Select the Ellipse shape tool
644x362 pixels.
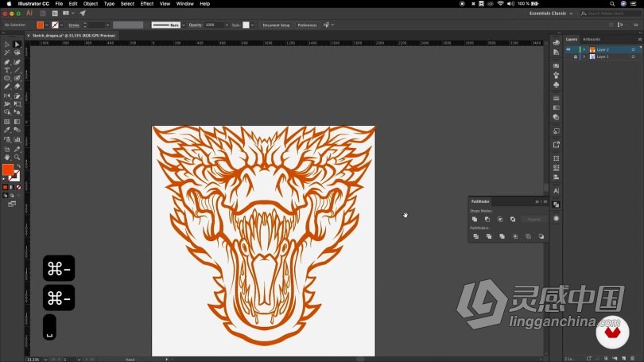[x=7, y=78]
